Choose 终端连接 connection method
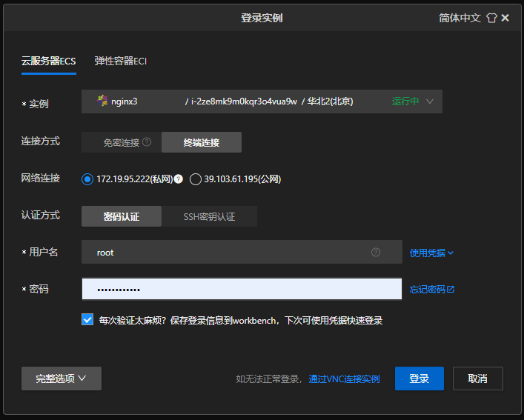Screen dimensions: 524x420 [202, 142]
